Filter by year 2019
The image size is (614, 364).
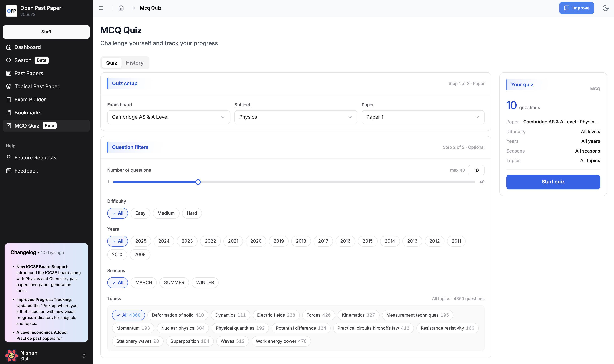(x=278, y=241)
